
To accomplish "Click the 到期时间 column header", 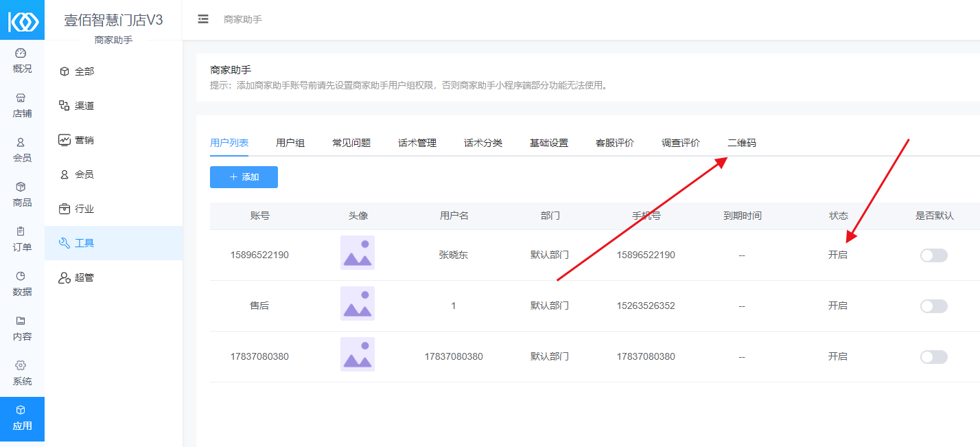I will coord(743,216).
